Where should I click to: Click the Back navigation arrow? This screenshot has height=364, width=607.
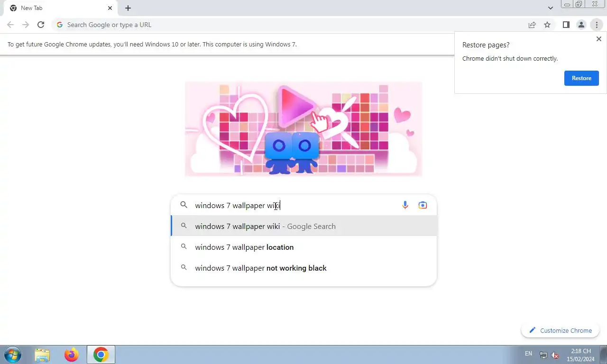(10, 25)
